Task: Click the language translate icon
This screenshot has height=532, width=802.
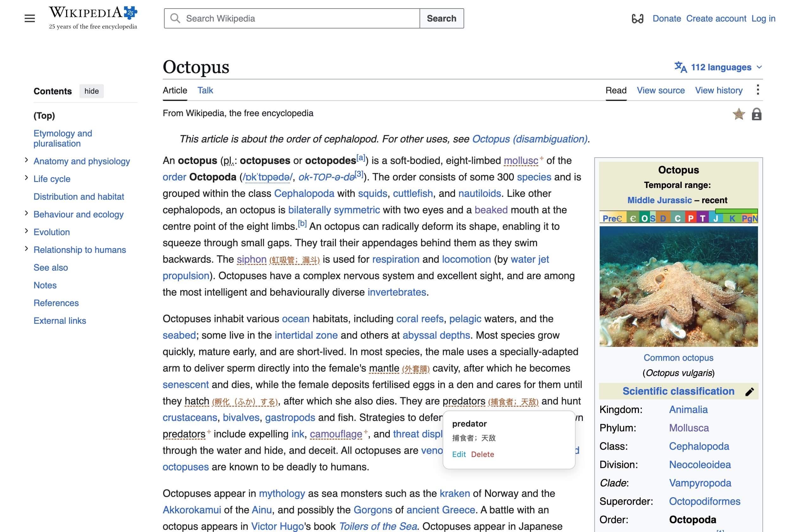Action: 680,67
